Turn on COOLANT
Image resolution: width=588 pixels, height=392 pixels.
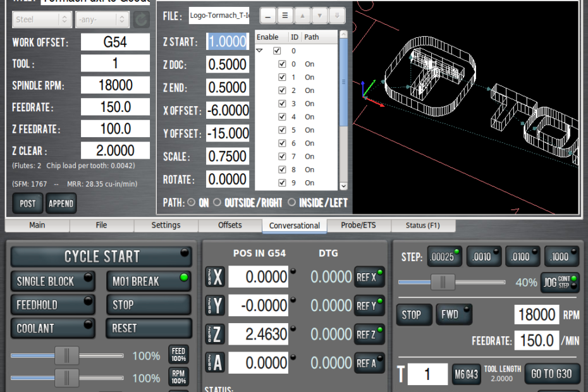point(52,328)
